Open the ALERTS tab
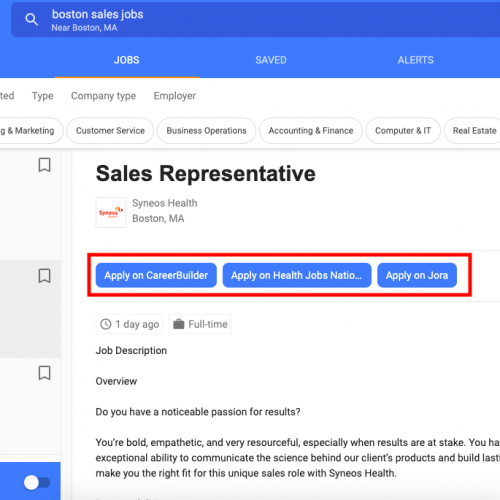 pos(415,60)
